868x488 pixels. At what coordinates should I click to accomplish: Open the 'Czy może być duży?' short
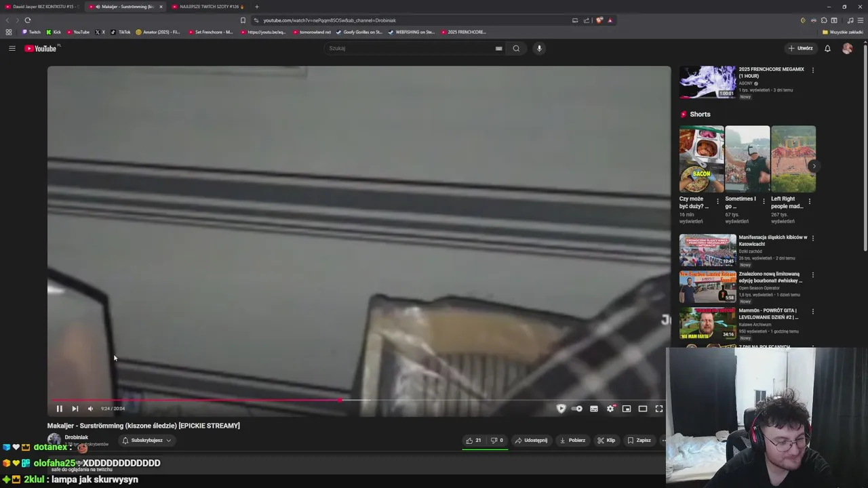701,159
